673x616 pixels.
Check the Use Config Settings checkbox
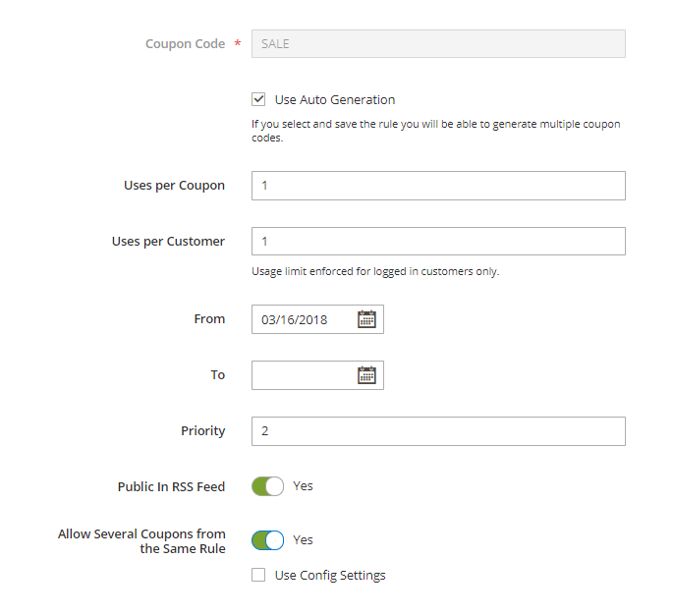click(x=258, y=575)
